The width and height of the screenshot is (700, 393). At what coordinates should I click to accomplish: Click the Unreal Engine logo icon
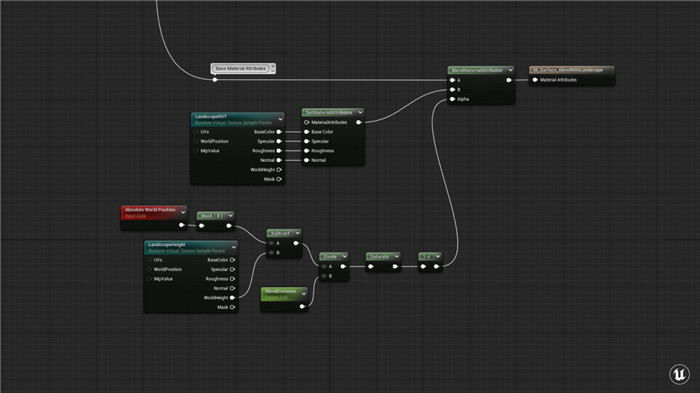pyautogui.click(x=679, y=373)
